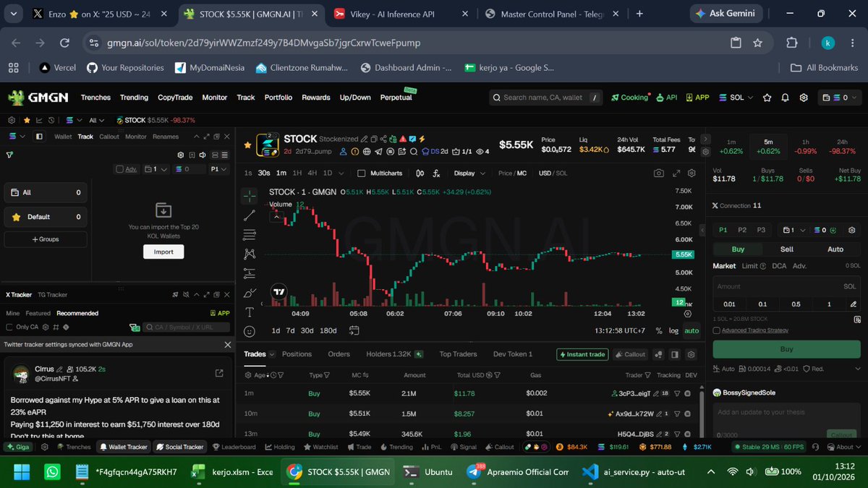Expand the All filter dropdown in top bar
Screen dimensions: 868x488
click(x=96, y=120)
